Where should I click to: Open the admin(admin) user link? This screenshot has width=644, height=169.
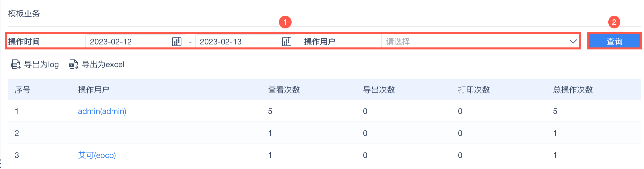[x=102, y=111]
